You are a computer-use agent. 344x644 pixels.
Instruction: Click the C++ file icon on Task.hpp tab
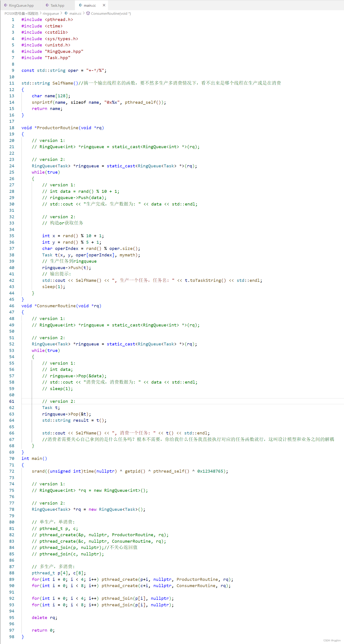47,5
